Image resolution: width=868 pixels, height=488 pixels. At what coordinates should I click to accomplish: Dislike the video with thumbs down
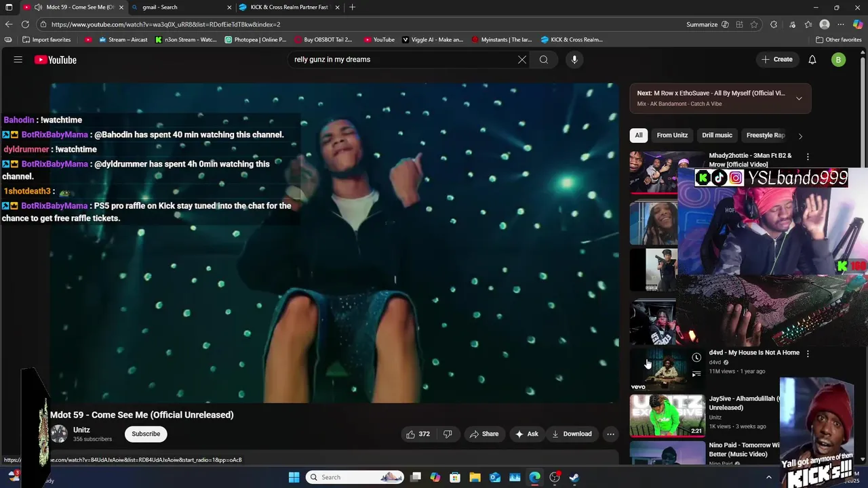point(448,434)
